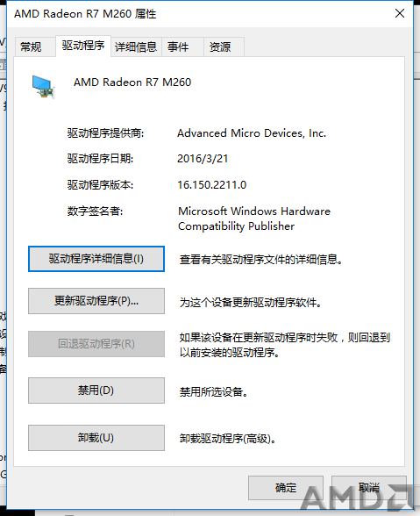This screenshot has width=420, height=516.
Task: Click the 驱动程序日期 label
Action: 100,159
